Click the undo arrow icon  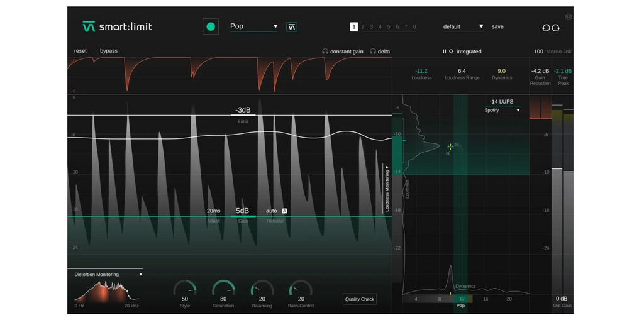pos(545,28)
